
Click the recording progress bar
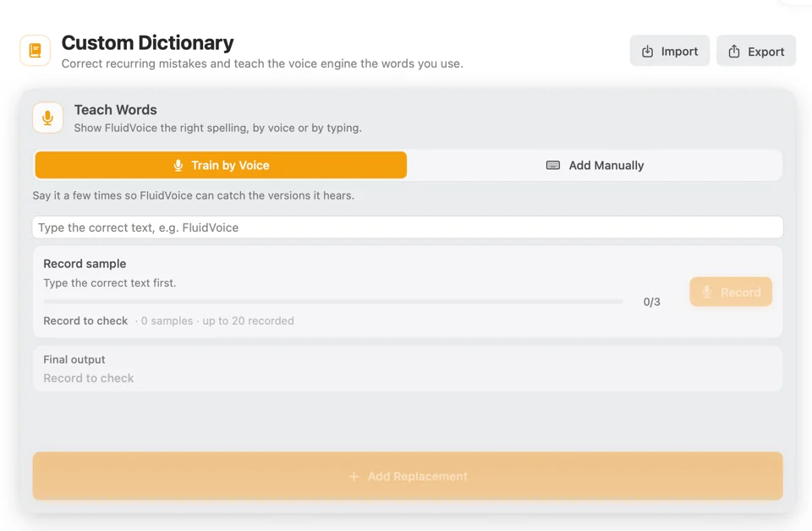333,301
